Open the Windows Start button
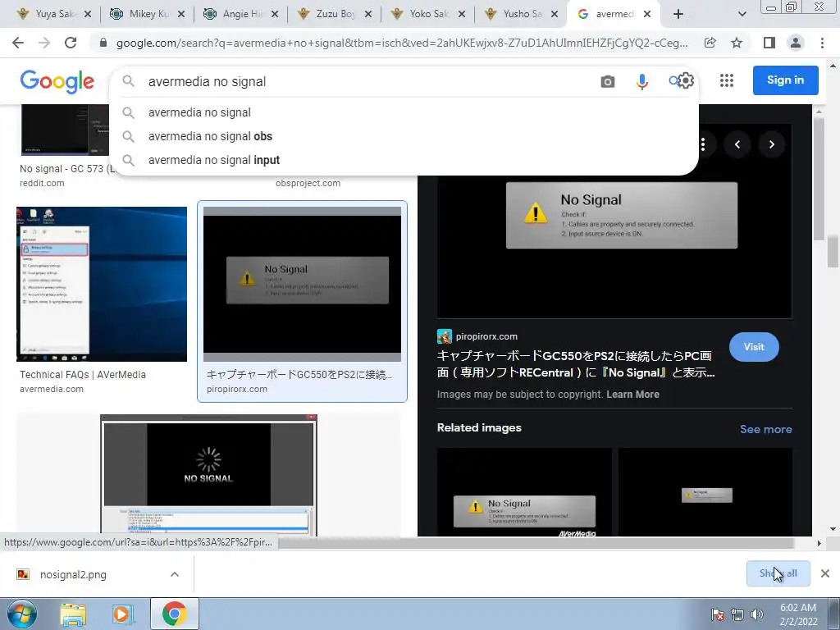This screenshot has height=630, width=840. pyautogui.click(x=21, y=614)
